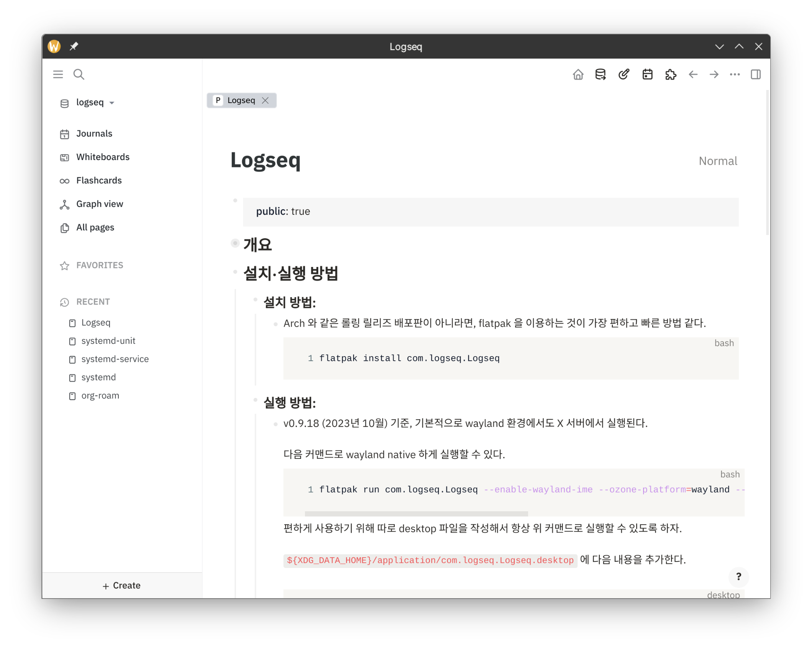Viewport: 812px width, 648px height.
Task: Click the page vertical scrollbar
Action: tap(767, 162)
